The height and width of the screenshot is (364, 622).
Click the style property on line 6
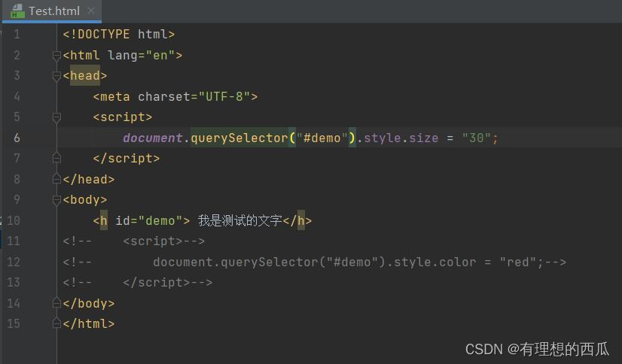[383, 138]
